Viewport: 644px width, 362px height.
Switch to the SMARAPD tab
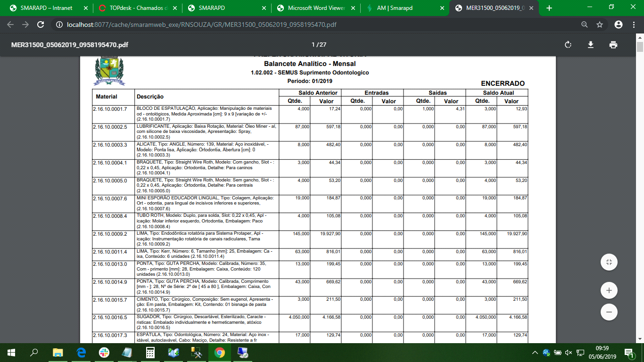click(226, 8)
